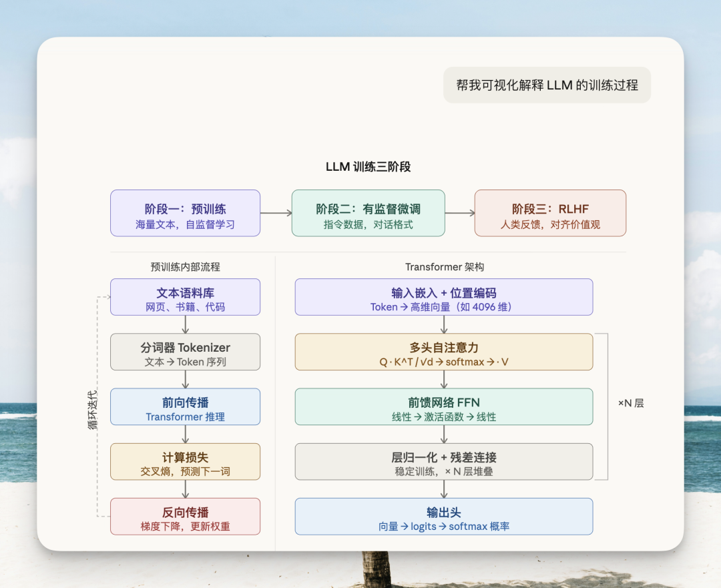
Task: Open the 输出头 node
Action: tap(443, 516)
